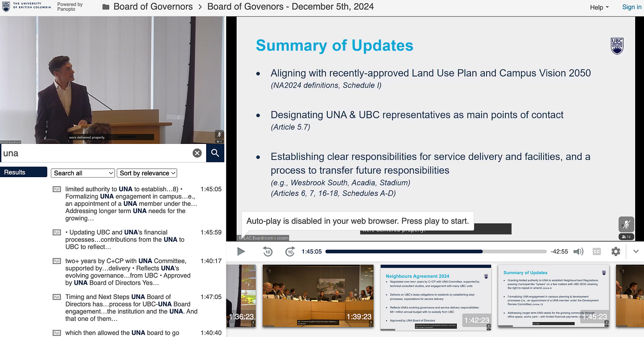Click participants count icon on slide view
Image resolution: width=644 pixels, height=337 pixels.
pyautogui.click(x=626, y=237)
